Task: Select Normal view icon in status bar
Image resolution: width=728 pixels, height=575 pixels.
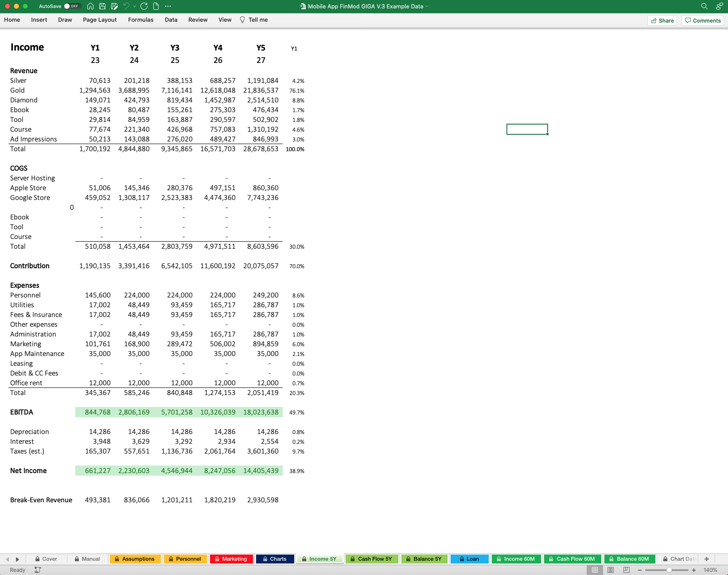Action: point(595,570)
